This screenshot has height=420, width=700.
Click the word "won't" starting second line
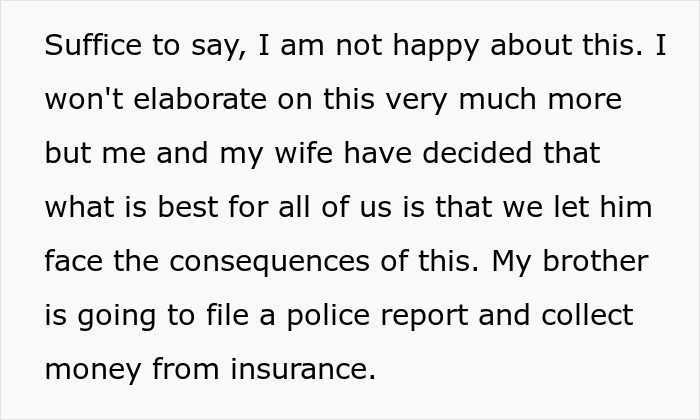click(x=77, y=101)
